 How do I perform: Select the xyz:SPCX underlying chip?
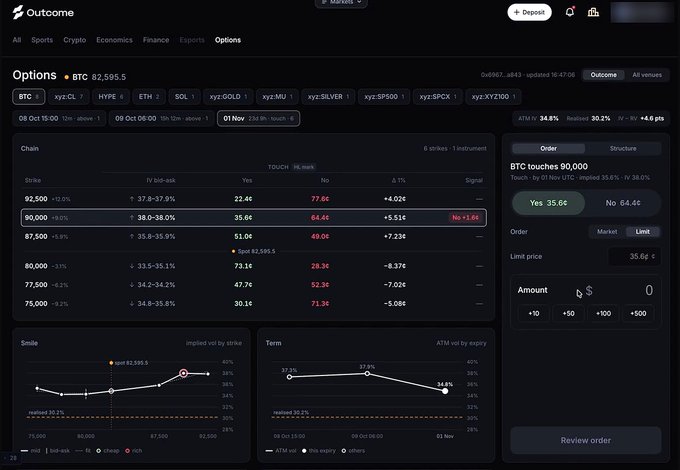tap(438, 97)
